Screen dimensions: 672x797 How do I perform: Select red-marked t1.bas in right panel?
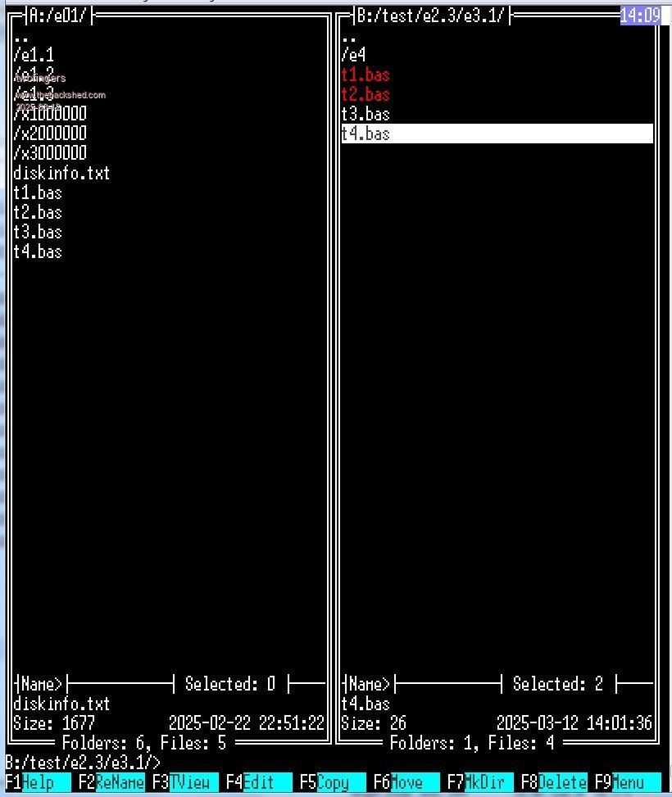tap(366, 75)
